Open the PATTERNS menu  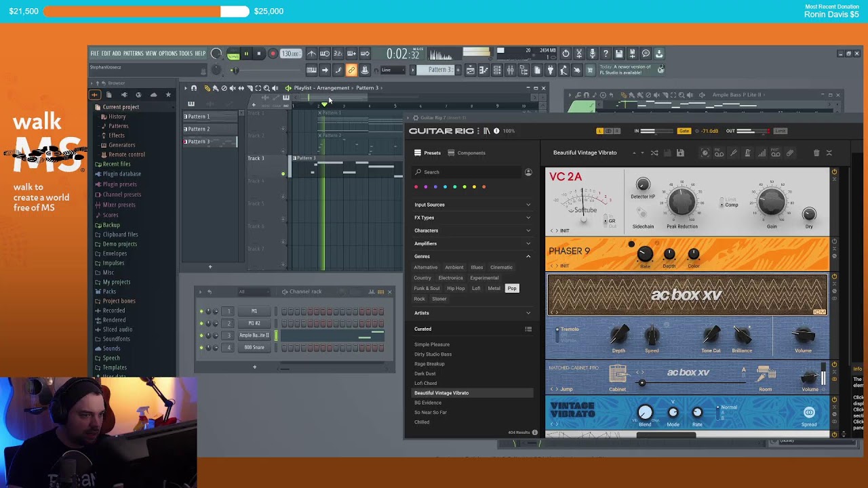pos(133,54)
